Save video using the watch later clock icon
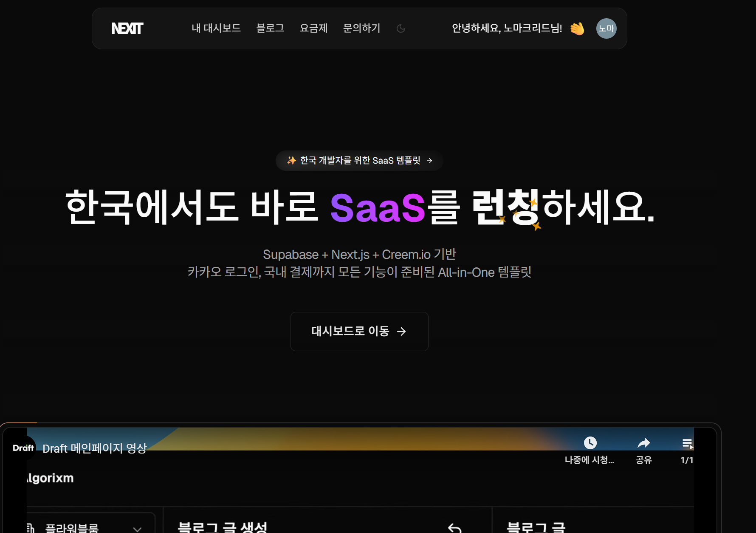 [590, 442]
